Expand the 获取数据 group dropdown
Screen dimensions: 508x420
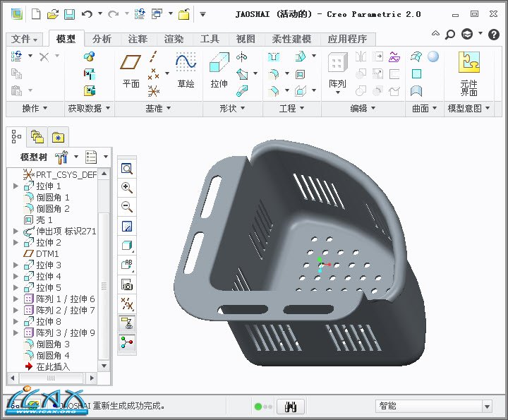point(89,108)
